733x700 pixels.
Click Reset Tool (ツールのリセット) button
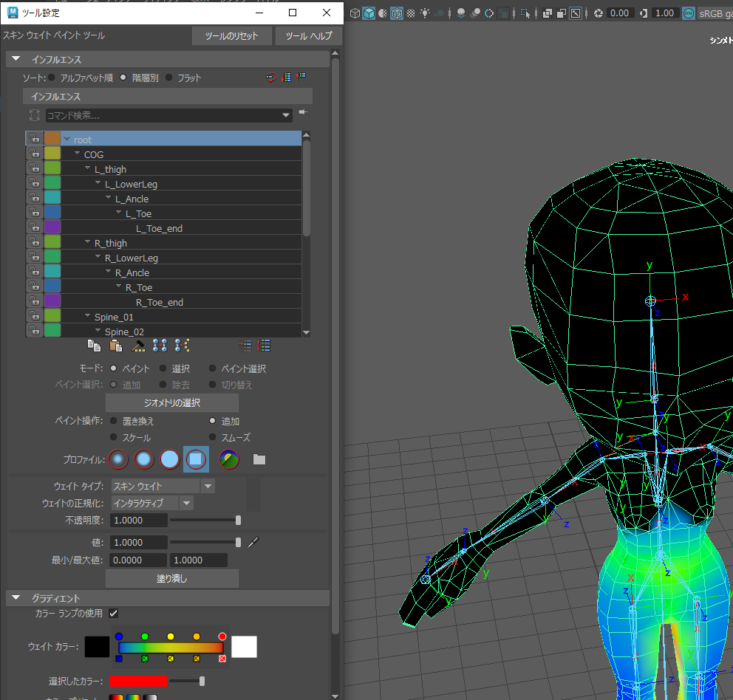pyautogui.click(x=231, y=36)
